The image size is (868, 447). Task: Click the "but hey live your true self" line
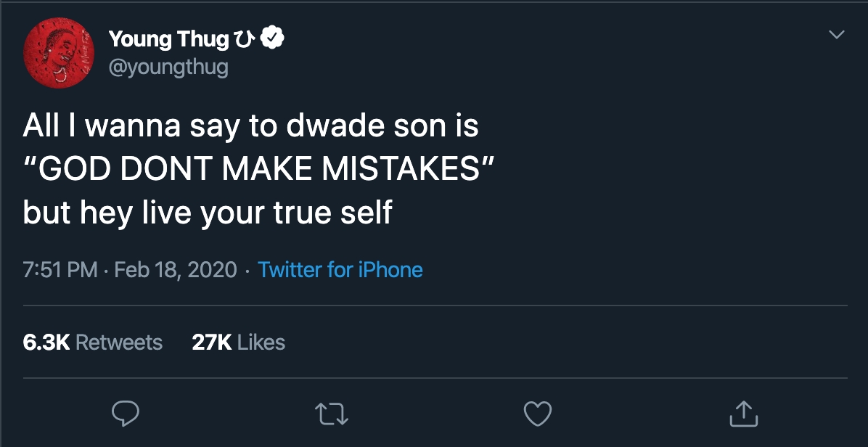click(x=208, y=213)
